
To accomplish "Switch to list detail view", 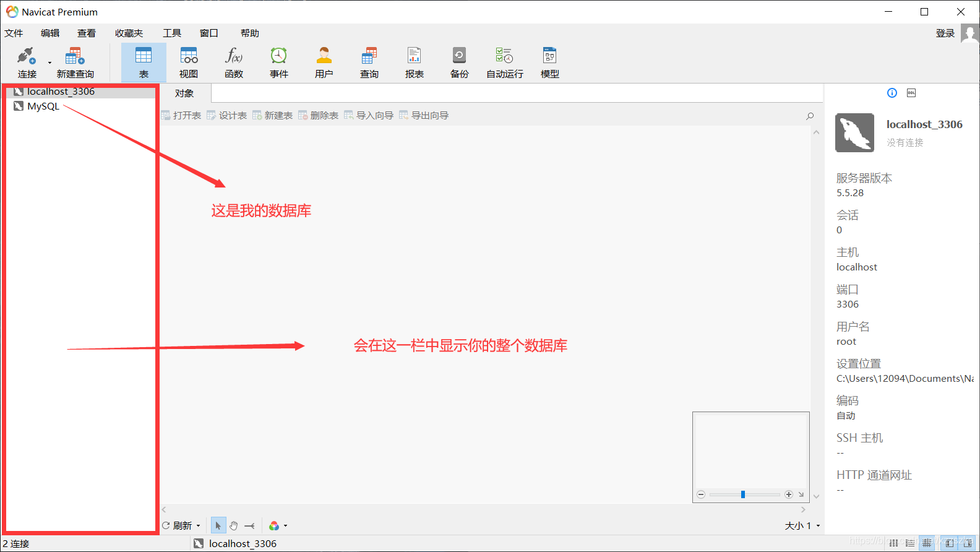I will click(x=910, y=543).
